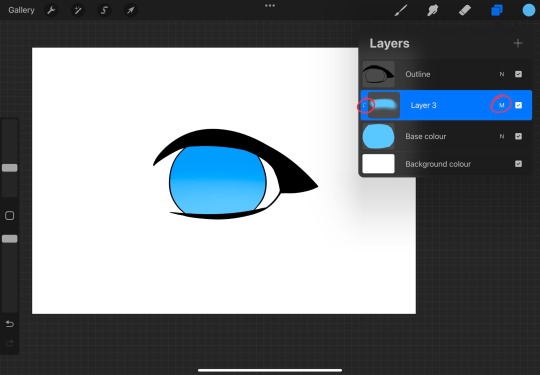Click the brush opacity slider handle
Screen dimensions: 540x375
tap(10, 239)
